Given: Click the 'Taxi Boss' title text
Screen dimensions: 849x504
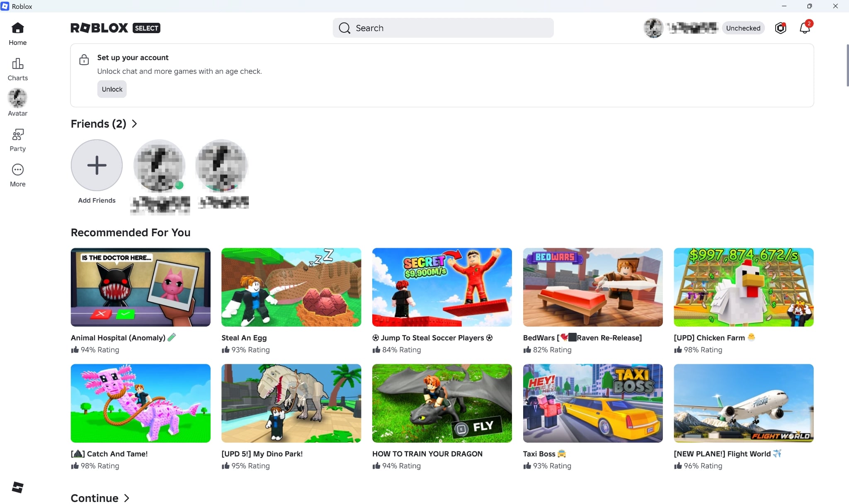Looking at the screenshot, I should tap(545, 454).
